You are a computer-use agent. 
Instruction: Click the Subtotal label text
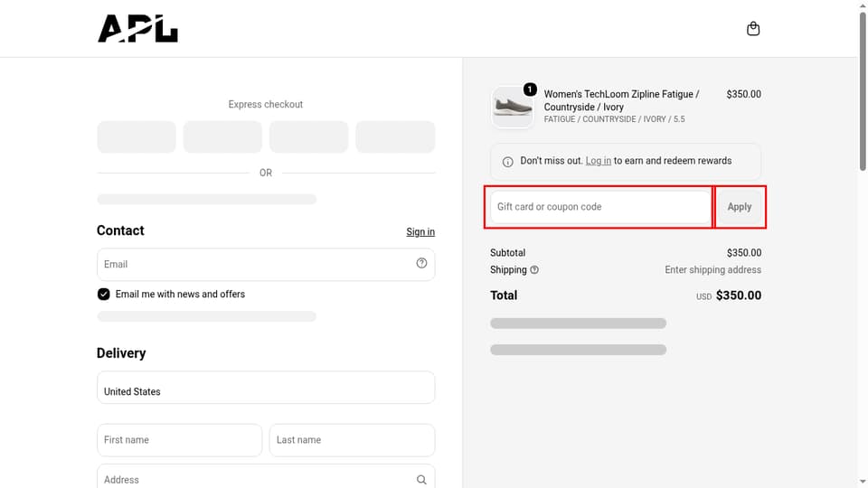click(x=507, y=252)
